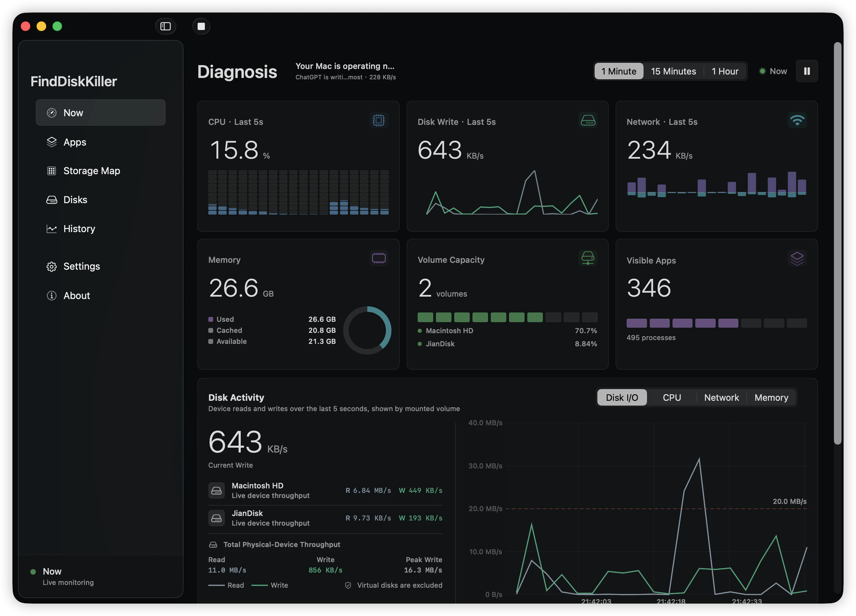
Task: Click the JianDisk drive icon
Action: 216,518
